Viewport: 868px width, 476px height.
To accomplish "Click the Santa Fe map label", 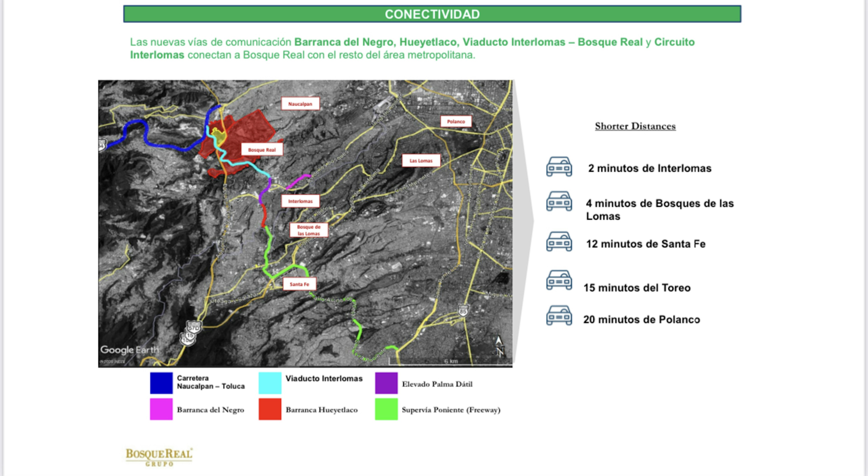I will pos(299,284).
